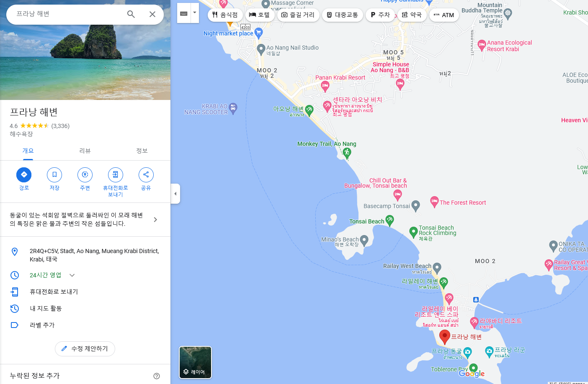Image resolution: width=588 pixels, height=384 pixels.
Task: Click the Buddha Temple marker
Action: (508, 13)
